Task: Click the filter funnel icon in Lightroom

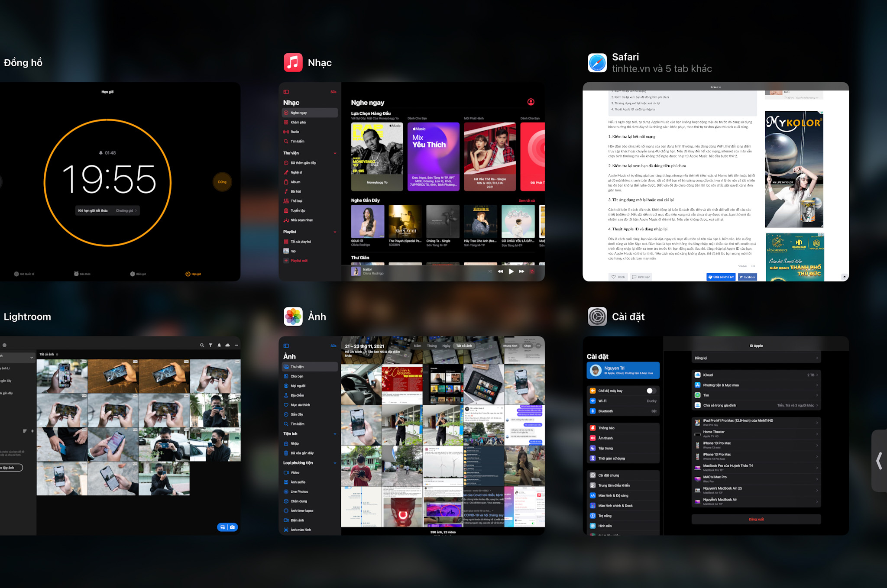Action: point(210,345)
